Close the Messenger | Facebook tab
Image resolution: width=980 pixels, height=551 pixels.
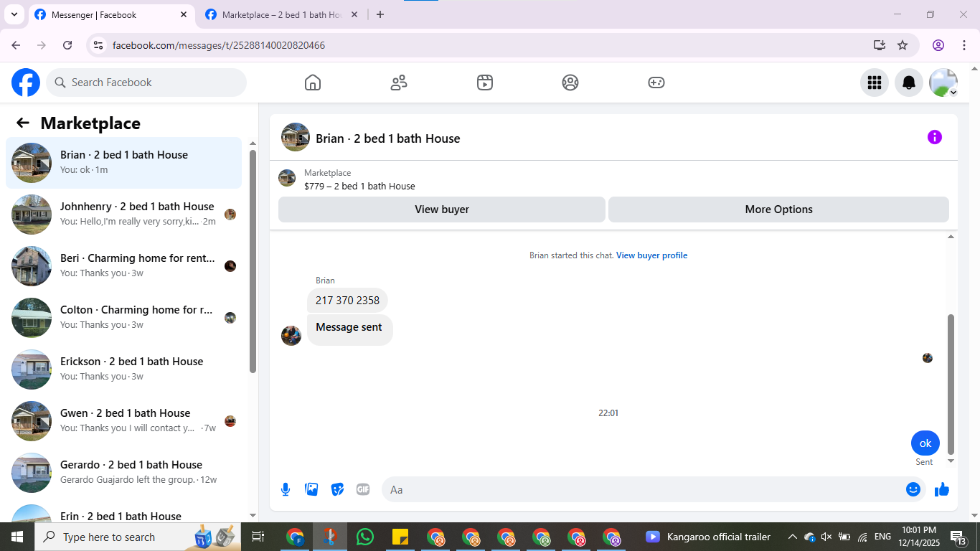tap(184, 14)
